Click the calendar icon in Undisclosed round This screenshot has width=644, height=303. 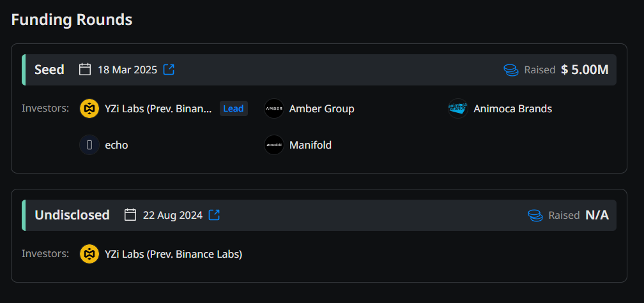(x=130, y=215)
